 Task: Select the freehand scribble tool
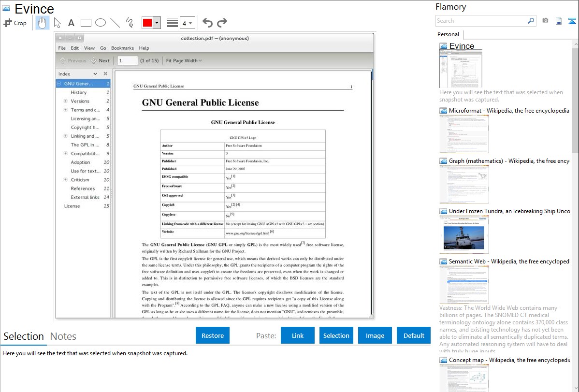tap(130, 23)
